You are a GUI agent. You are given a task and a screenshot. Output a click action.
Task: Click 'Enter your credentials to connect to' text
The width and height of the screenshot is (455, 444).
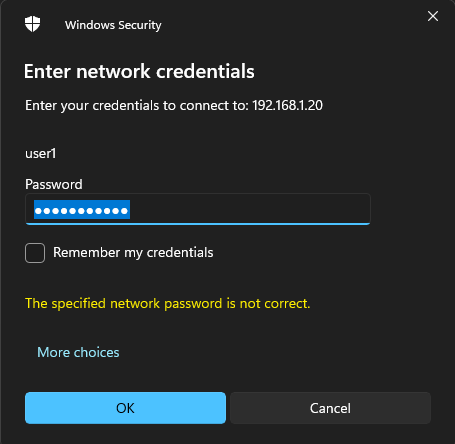click(x=137, y=106)
